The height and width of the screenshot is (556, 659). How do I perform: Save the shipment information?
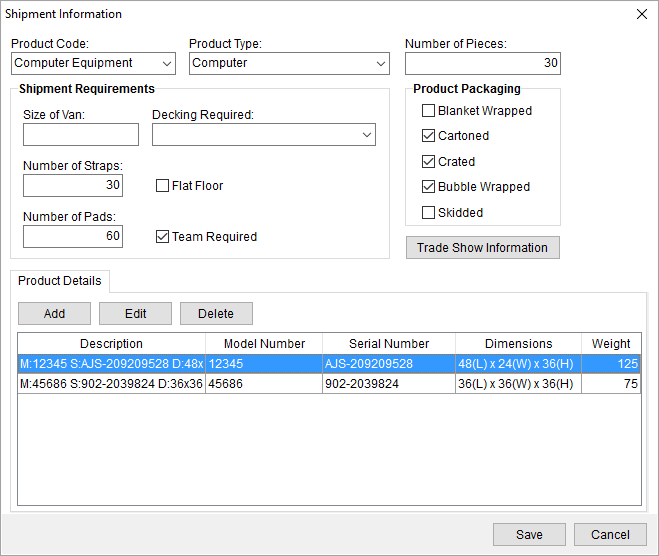[x=529, y=534]
